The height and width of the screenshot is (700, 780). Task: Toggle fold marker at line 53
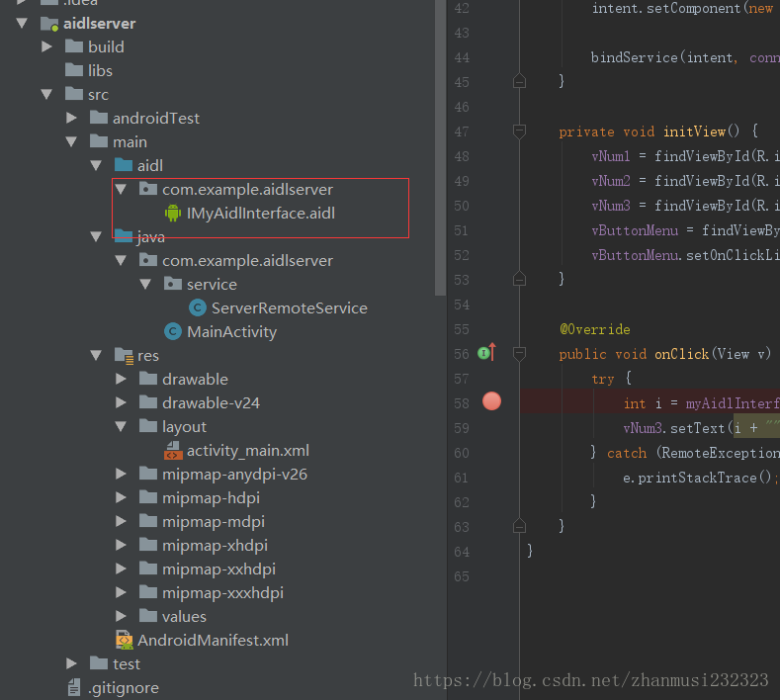tap(519, 279)
